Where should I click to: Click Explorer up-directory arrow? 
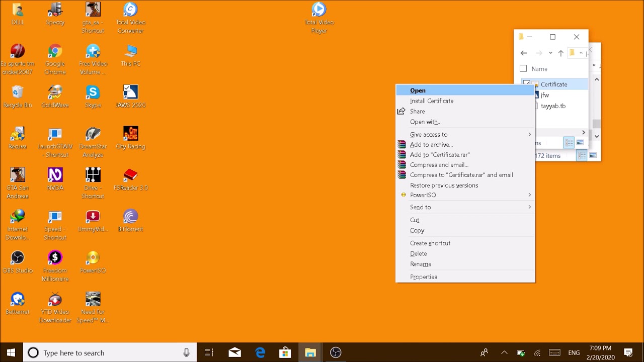(x=560, y=53)
